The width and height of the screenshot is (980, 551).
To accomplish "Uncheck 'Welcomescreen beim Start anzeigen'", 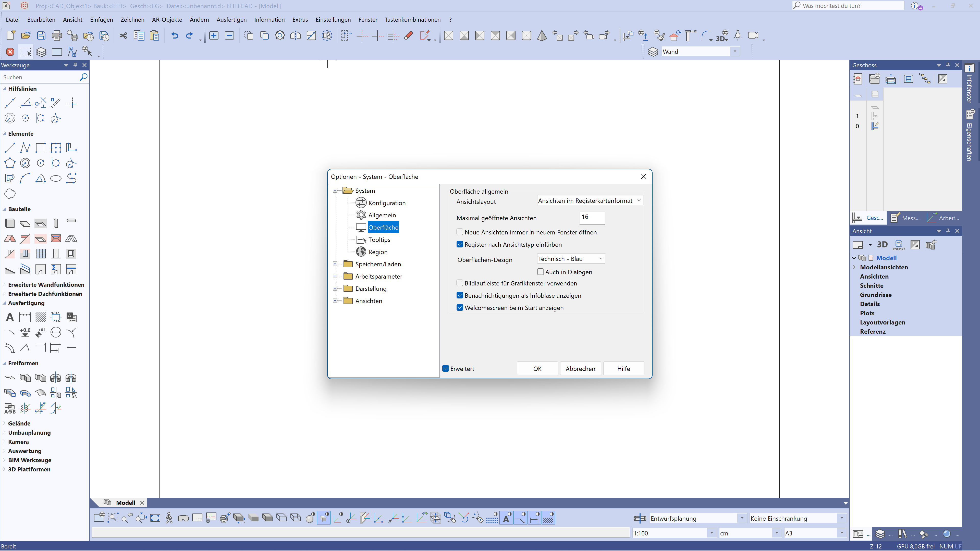I will (460, 308).
